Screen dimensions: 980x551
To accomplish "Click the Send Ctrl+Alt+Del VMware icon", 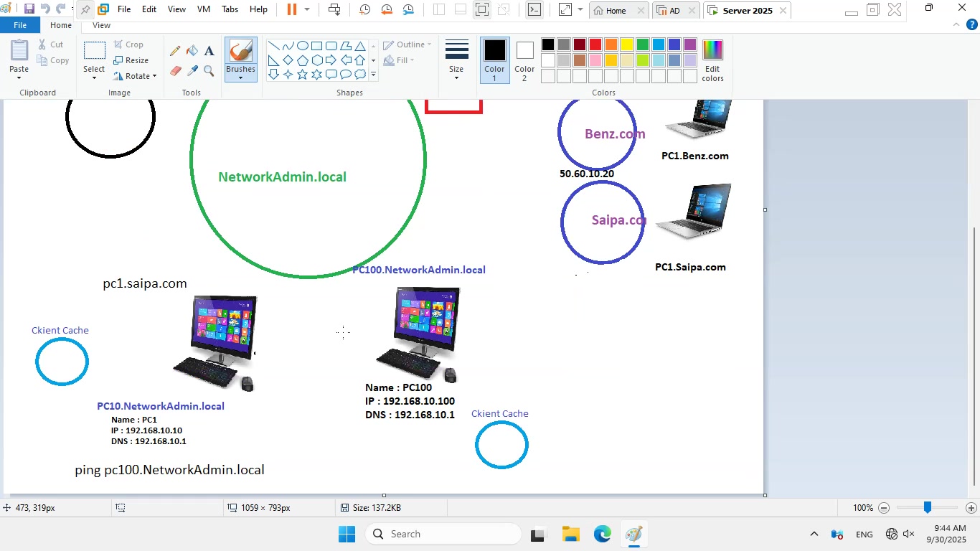I will tap(334, 9).
